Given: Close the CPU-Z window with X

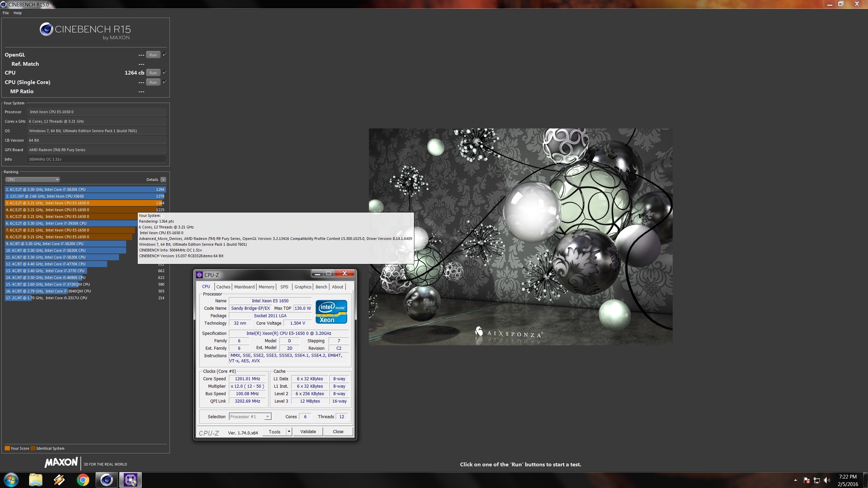Looking at the screenshot, I should [344, 273].
